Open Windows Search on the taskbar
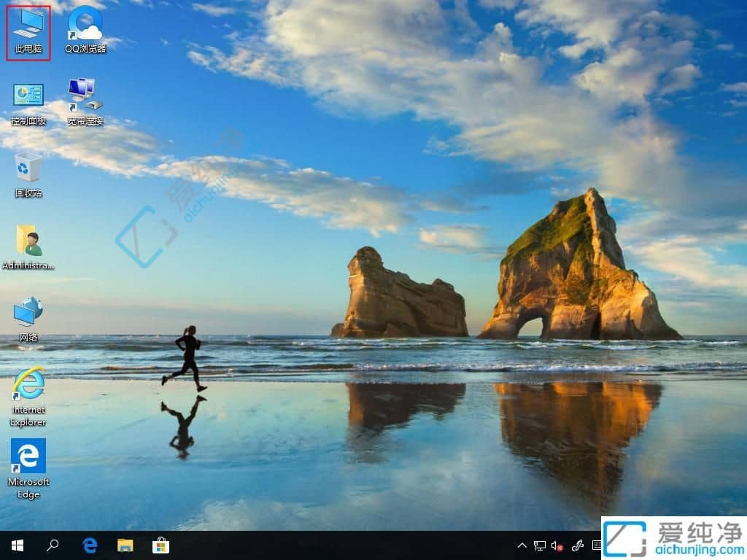The image size is (747, 560). 53,545
